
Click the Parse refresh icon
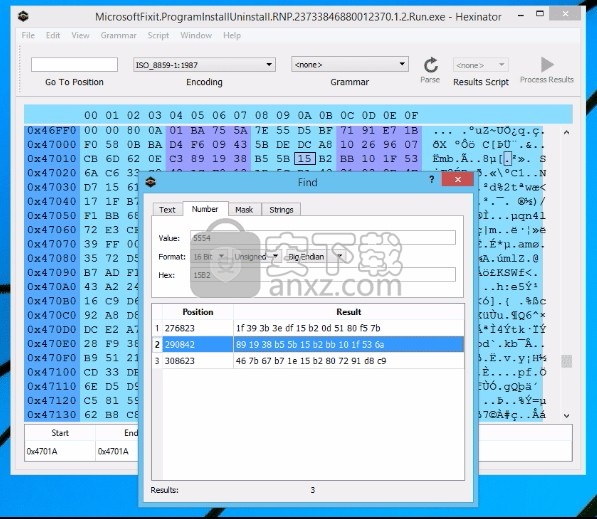431,65
